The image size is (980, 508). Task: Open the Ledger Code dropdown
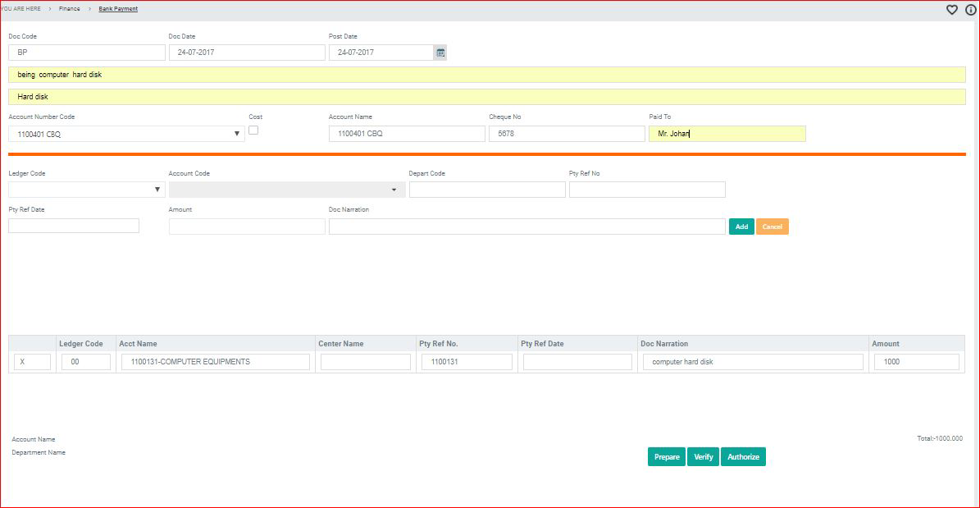point(158,190)
